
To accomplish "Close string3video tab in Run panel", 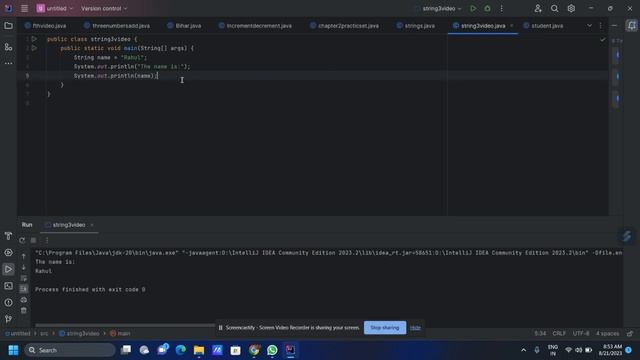I will coord(92,225).
